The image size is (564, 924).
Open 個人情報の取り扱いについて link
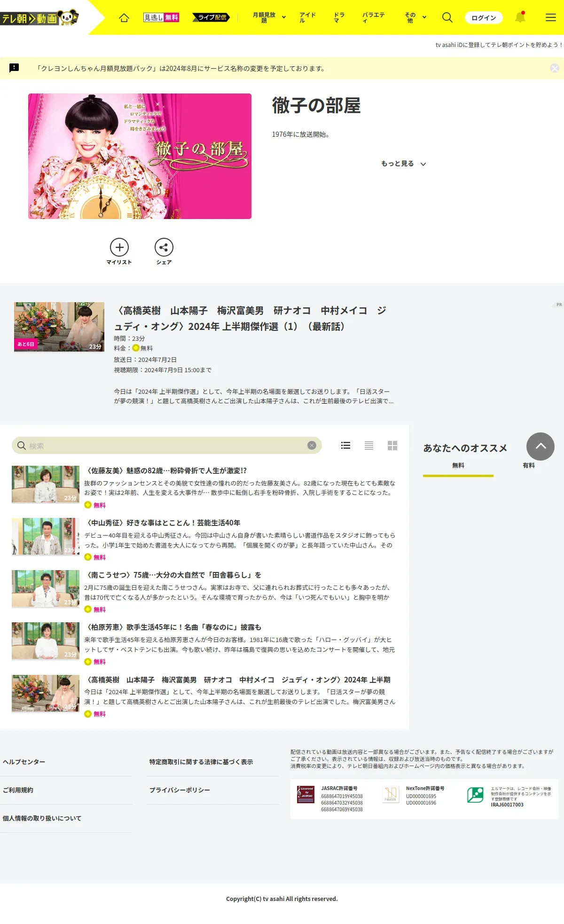coord(42,818)
